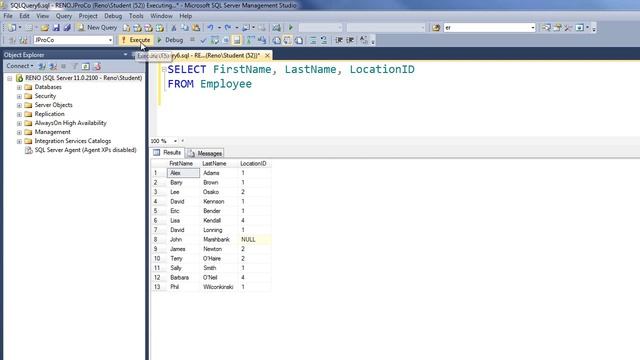Screen dimensions: 640x360
Task: Click the New Query button
Action: [x=97, y=28]
